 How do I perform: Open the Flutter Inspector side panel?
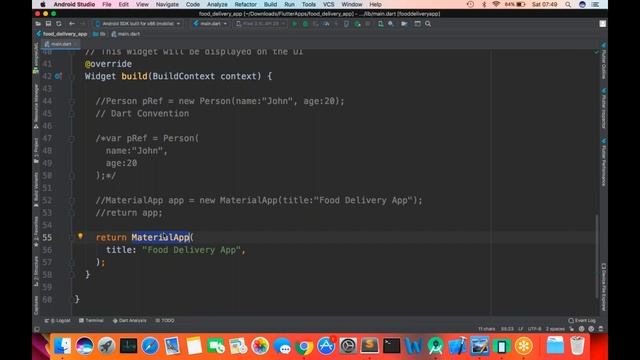[x=604, y=108]
